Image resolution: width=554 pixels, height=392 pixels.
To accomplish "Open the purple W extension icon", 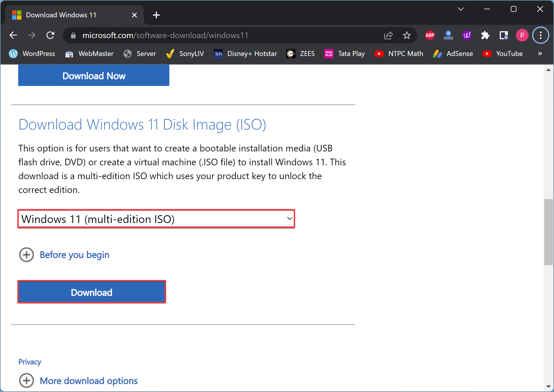I will click(467, 35).
